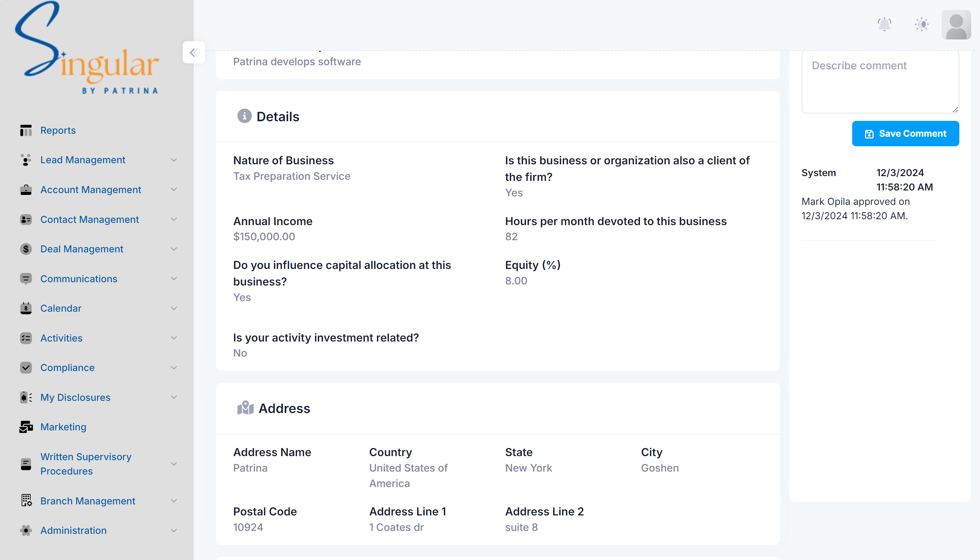Expand Contact Management chevron
Screen dimensions: 980x560
point(174,220)
